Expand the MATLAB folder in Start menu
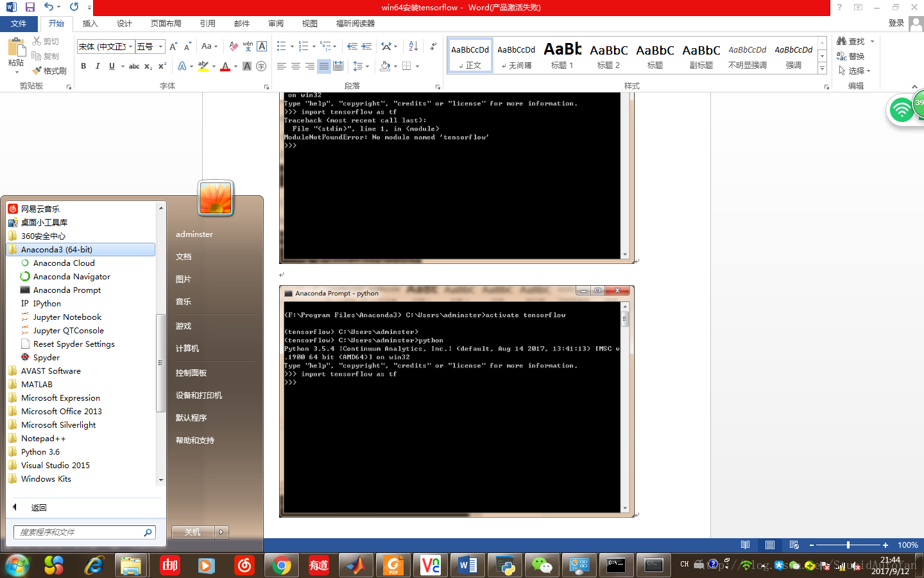 (x=37, y=384)
